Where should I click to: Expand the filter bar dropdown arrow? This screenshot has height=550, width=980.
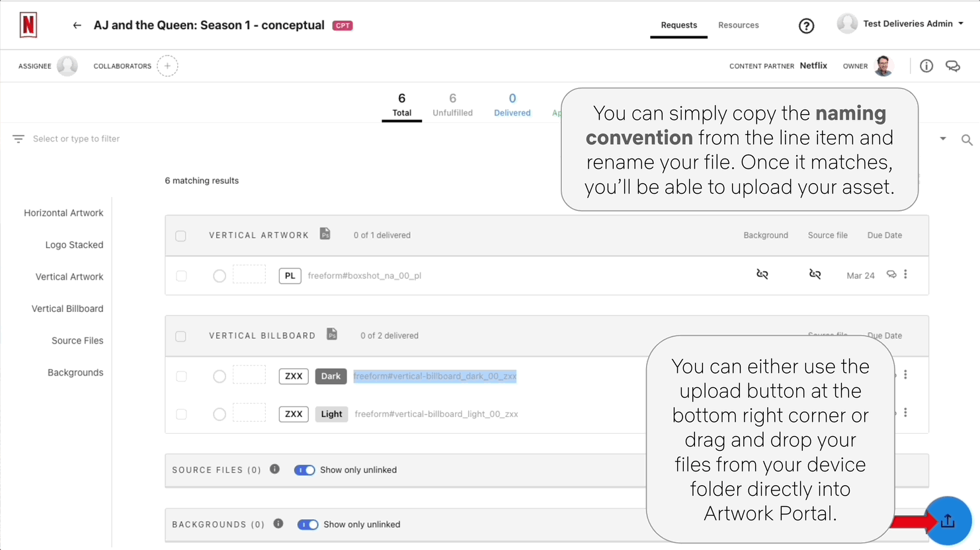[x=942, y=139]
